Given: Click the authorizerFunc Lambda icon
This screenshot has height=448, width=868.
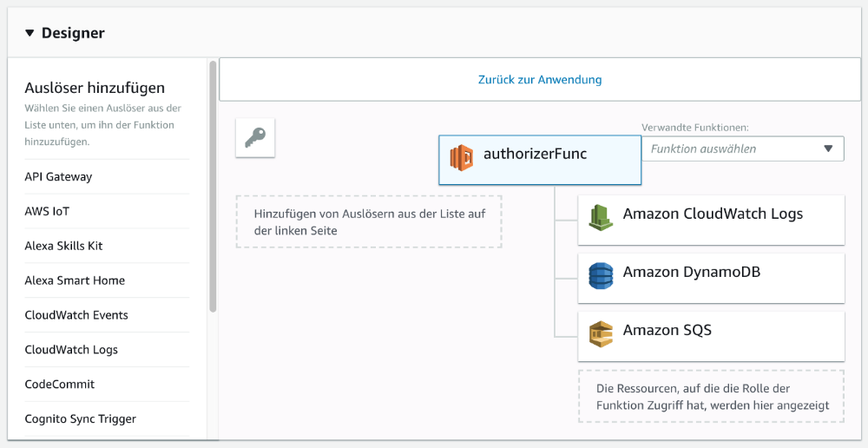Looking at the screenshot, I should click(462, 157).
